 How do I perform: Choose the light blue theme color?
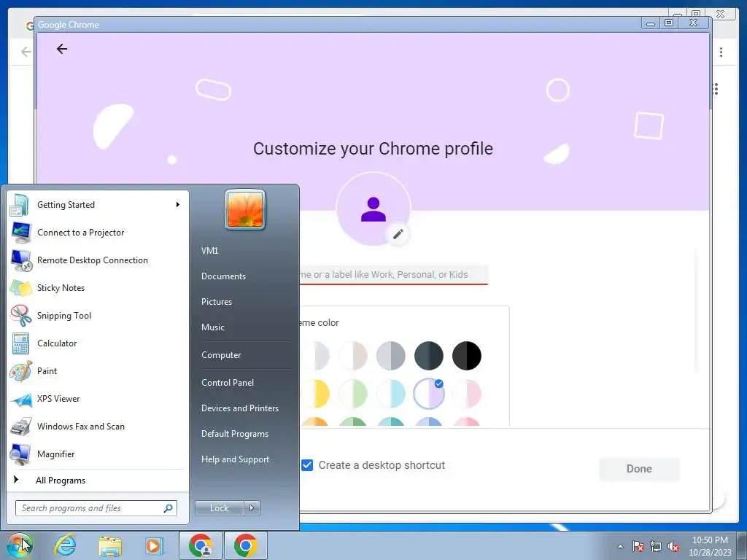coord(391,394)
